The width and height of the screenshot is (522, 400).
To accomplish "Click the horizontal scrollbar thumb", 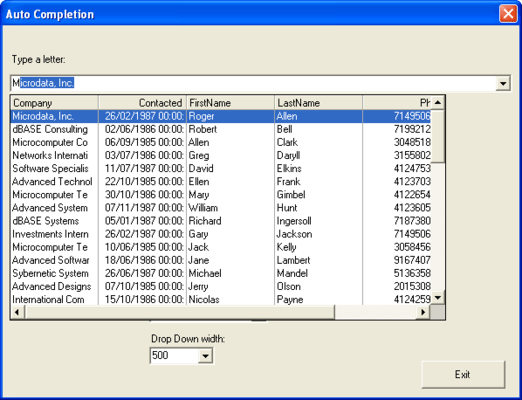I will point(180,312).
